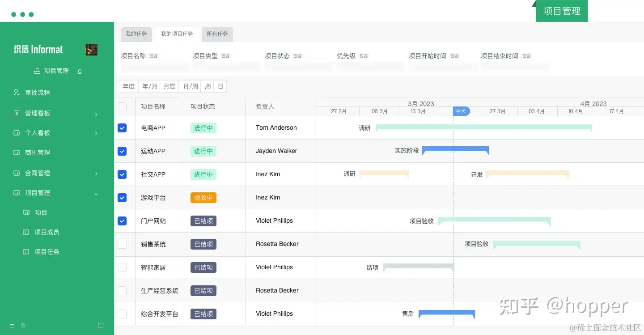
Task: Click the menu list icon at sidebar bottom-left
Action: [x=12, y=326]
